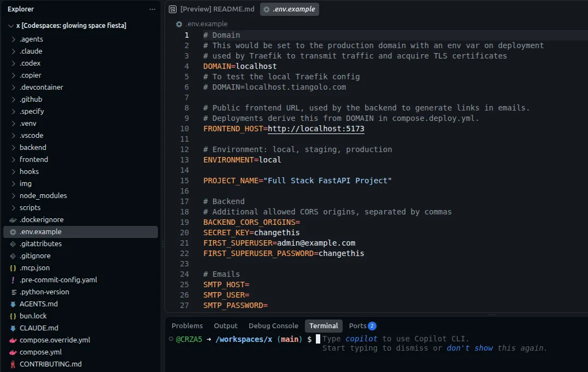Click the bun.lock braces icon

[x=13, y=316]
